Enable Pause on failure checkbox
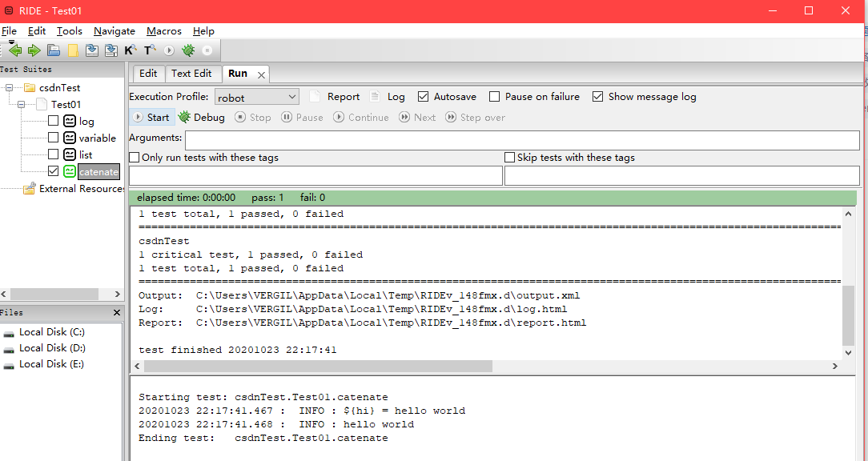The image size is (868, 461). point(494,96)
